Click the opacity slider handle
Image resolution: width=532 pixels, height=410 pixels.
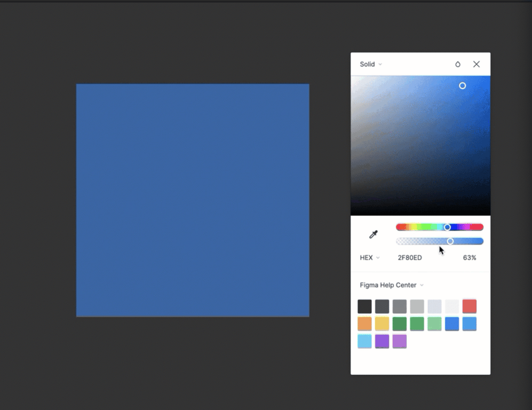[x=450, y=241]
